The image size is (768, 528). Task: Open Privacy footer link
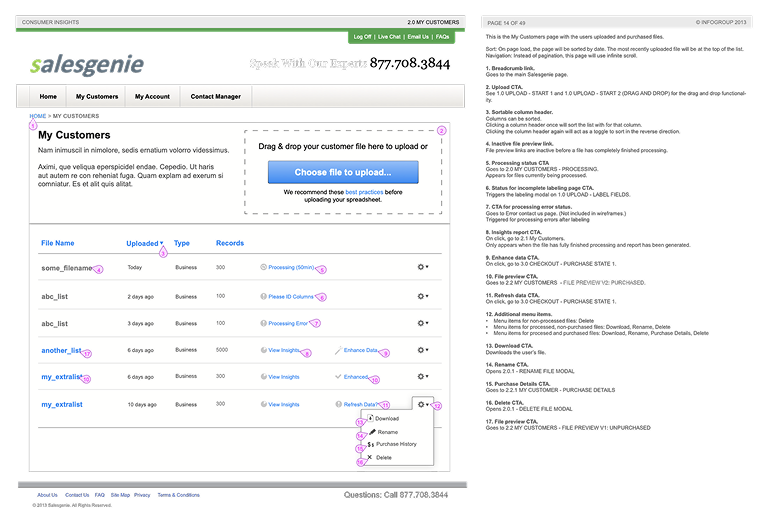[142, 495]
